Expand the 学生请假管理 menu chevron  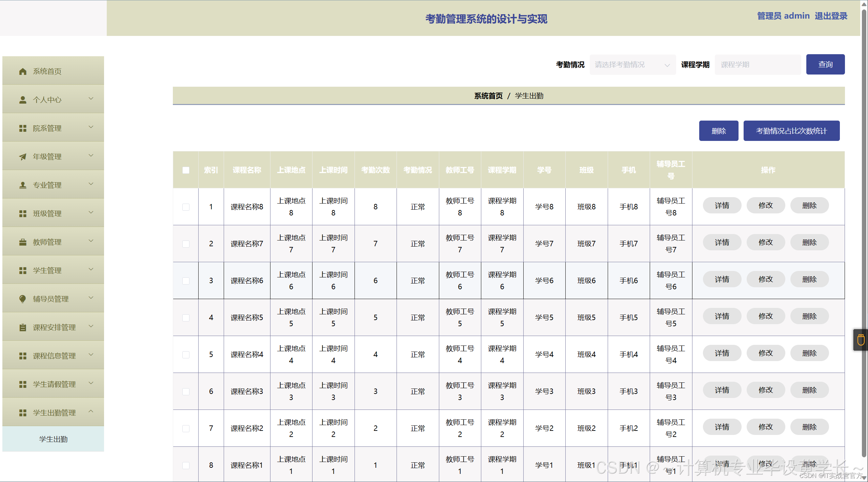click(x=91, y=383)
